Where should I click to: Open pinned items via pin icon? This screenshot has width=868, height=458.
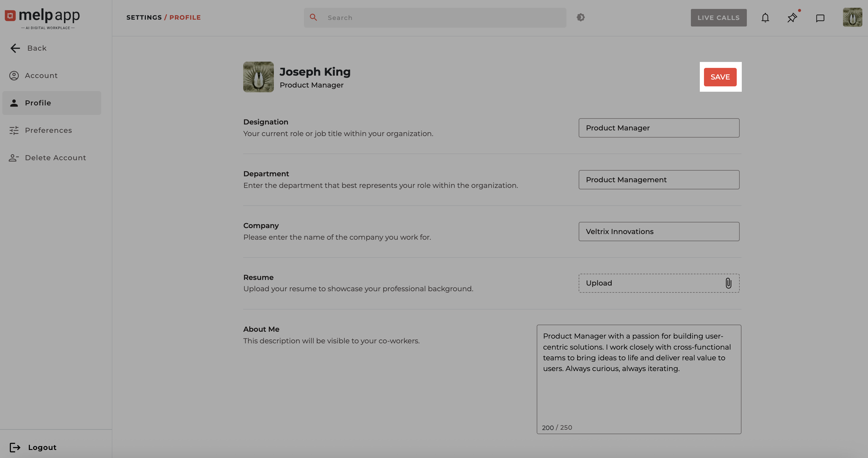[x=792, y=18]
